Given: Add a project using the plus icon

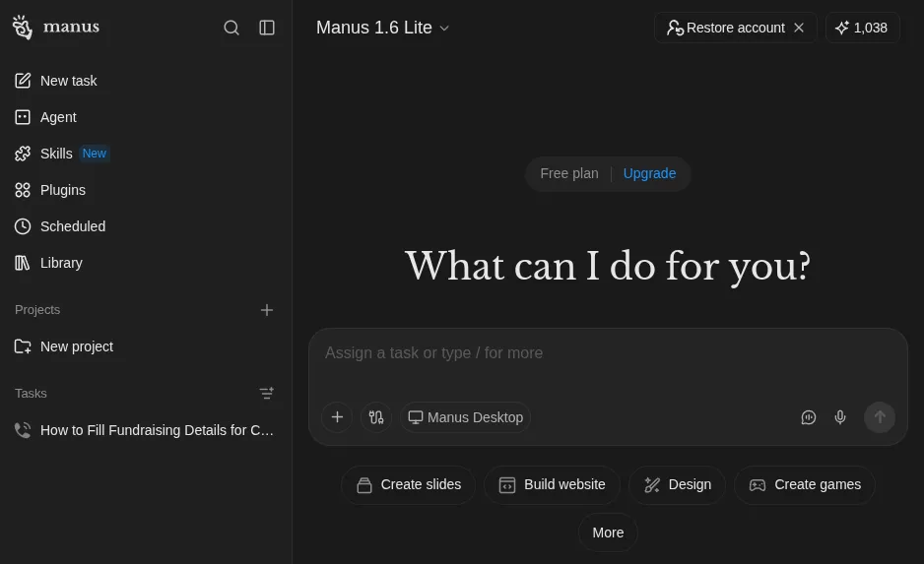Looking at the screenshot, I should coord(267,310).
